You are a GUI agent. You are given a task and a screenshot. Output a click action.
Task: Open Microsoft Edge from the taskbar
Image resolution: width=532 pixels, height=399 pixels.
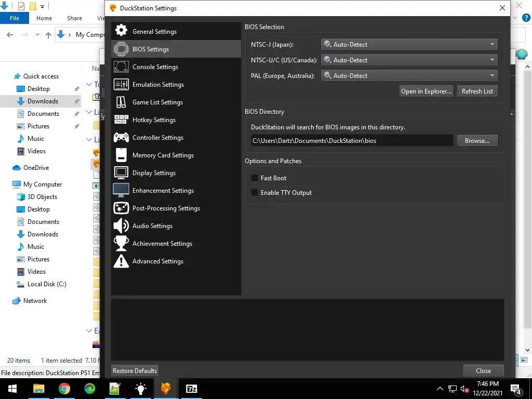pos(89,389)
